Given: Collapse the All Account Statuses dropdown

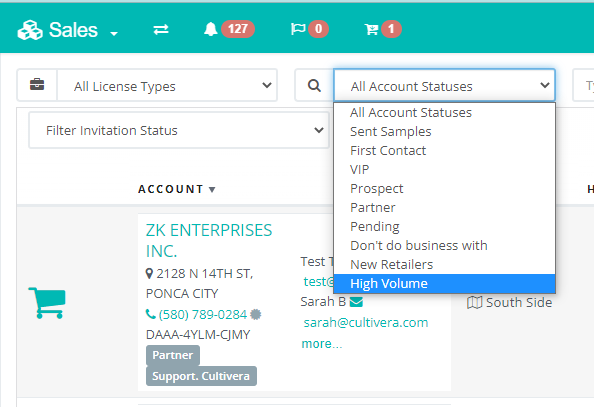Looking at the screenshot, I should (444, 86).
